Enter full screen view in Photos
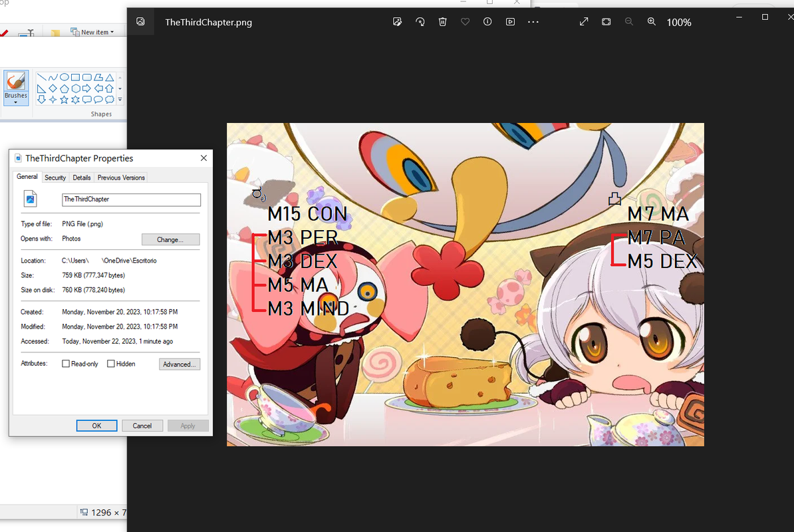This screenshot has height=532, width=794. pos(584,22)
